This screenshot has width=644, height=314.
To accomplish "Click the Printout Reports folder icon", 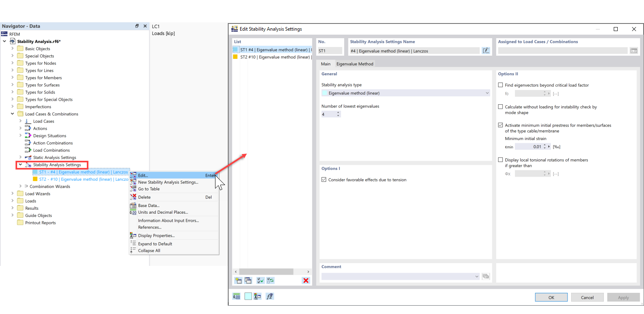I will (x=20, y=222).
